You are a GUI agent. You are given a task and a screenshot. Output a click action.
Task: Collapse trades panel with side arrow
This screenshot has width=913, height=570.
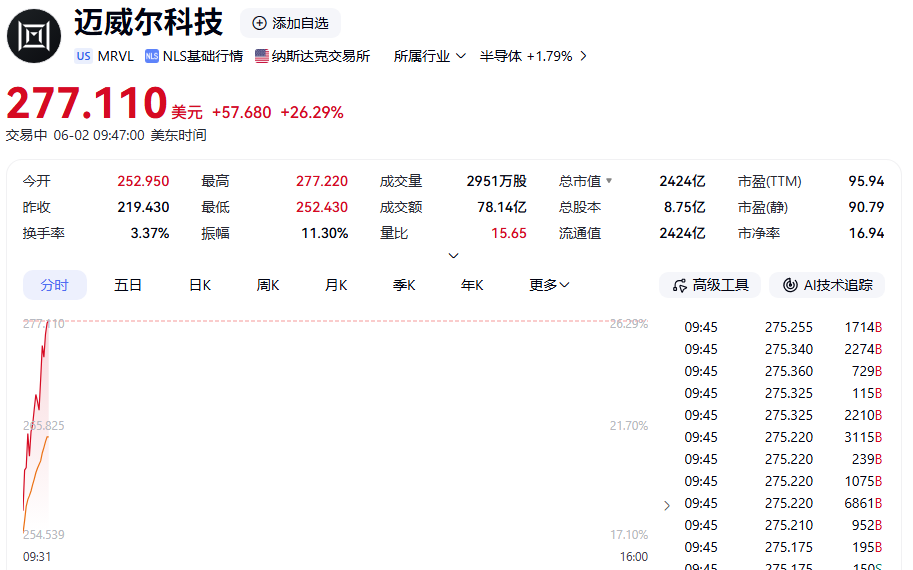click(667, 505)
